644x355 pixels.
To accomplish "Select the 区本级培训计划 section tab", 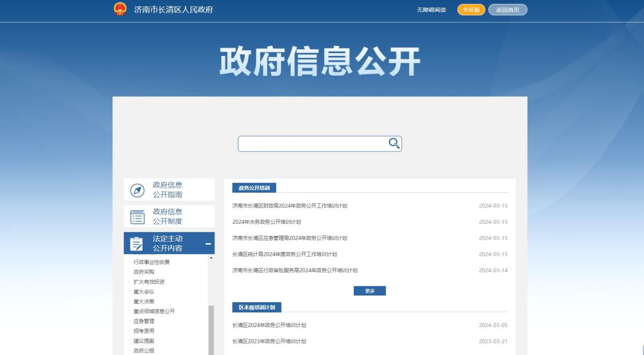I will 257,307.
